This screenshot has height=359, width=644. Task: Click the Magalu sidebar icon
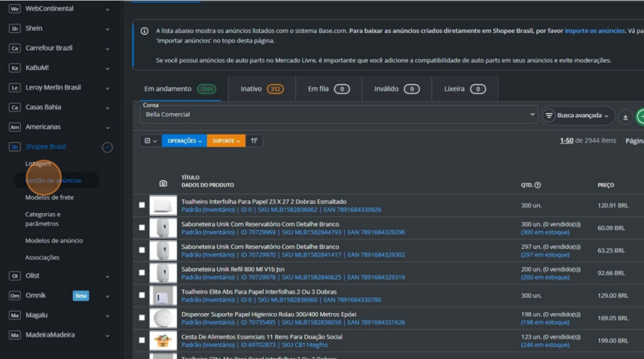click(14, 315)
